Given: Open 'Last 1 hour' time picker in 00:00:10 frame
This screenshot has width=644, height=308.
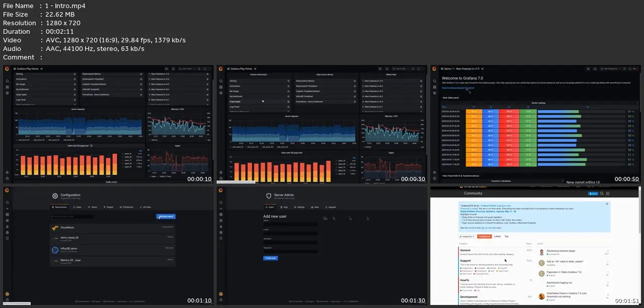Looking at the screenshot, I should (x=186, y=69).
